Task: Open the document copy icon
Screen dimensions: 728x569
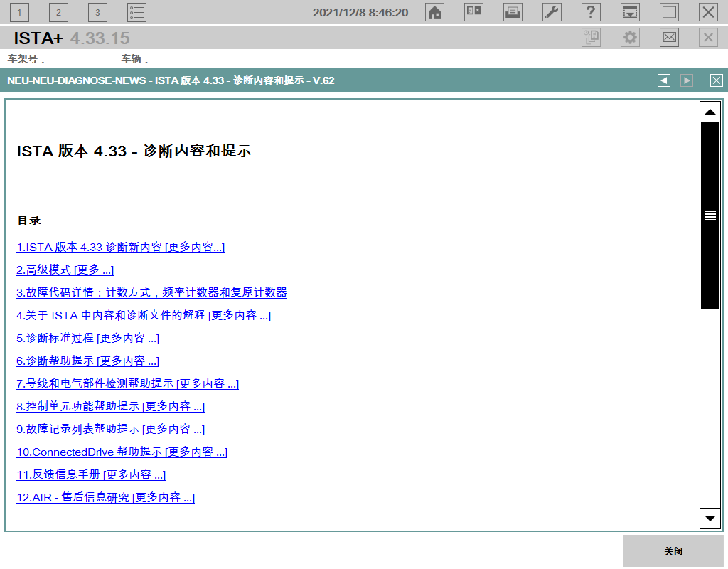Action: click(x=591, y=38)
